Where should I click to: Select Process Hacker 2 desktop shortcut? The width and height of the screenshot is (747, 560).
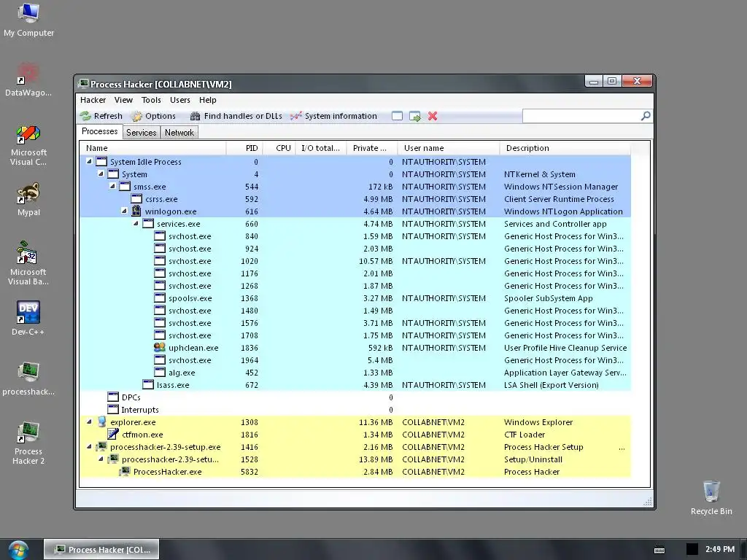28,443
